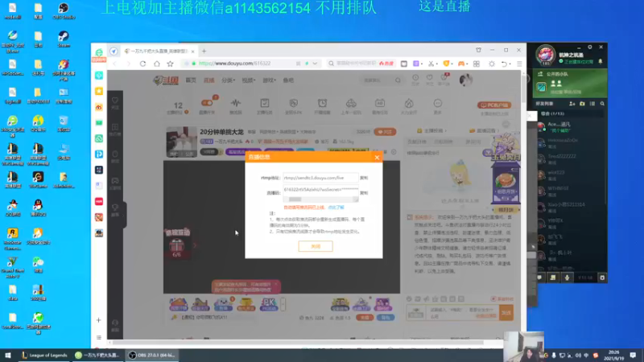Open the browser hamburger menu
The width and height of the screenshot is (644, 362).
coord(519,64)
